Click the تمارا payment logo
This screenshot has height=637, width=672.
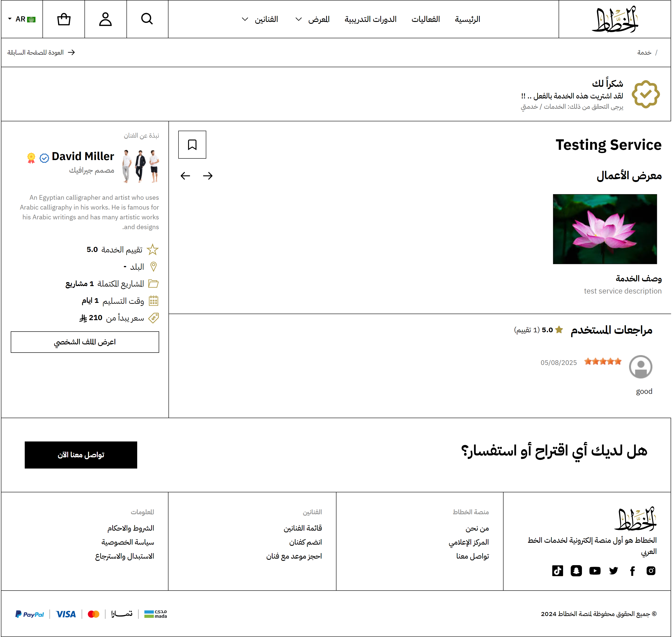(122, 614)
